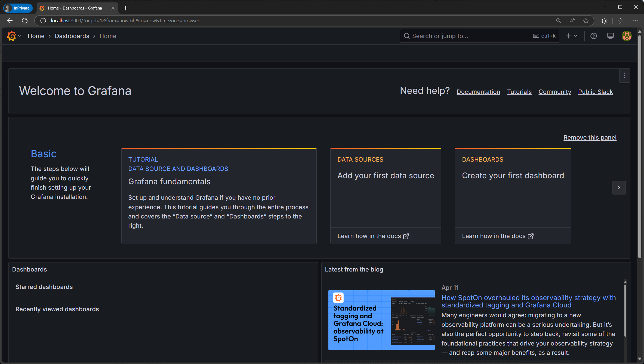Viewport: 644px width, 364px height.
Task: Open the user profile avatar
Action: (x=627, y=36)
